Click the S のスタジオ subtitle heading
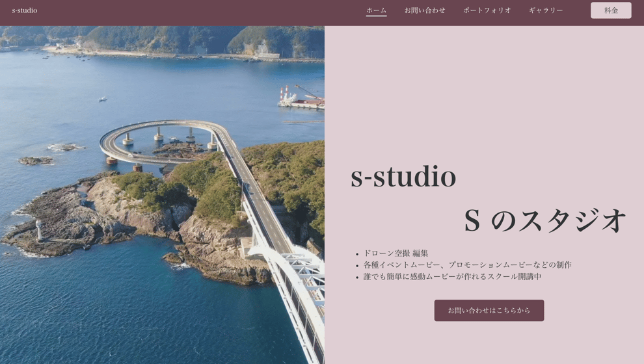Viewport: 644px width, 364px height. (544, 220)
